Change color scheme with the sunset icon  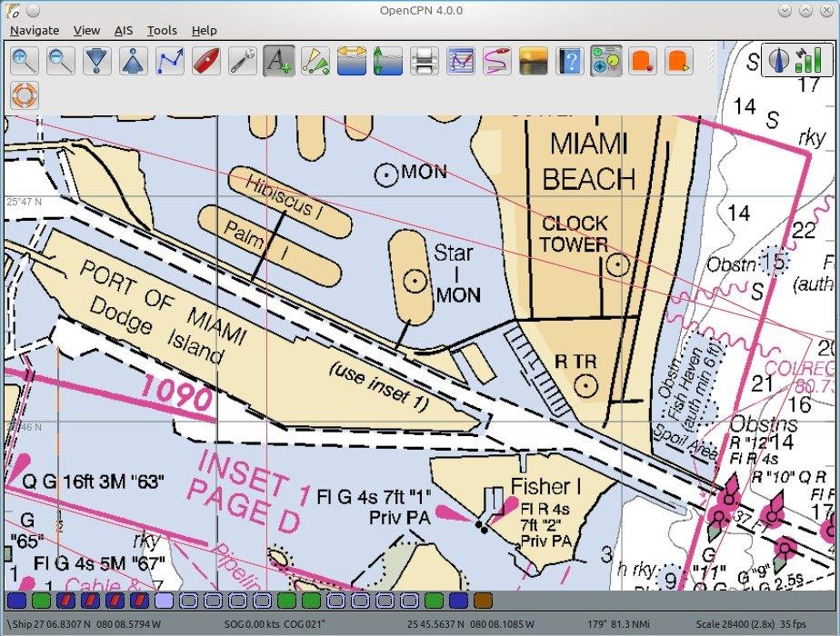pos(535,61)
